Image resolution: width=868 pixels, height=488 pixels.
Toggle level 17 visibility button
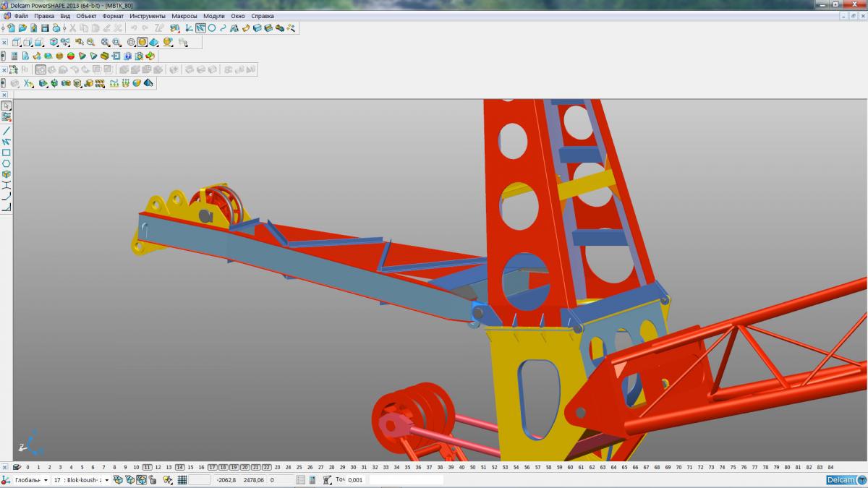pos(213,467)
